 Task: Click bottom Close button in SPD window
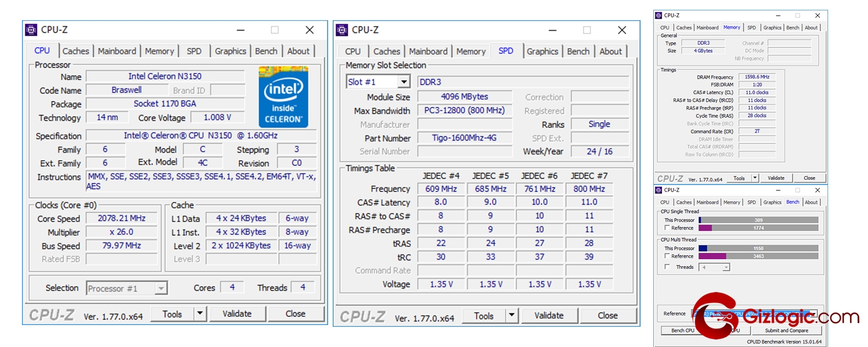click(x=608, y=315)
